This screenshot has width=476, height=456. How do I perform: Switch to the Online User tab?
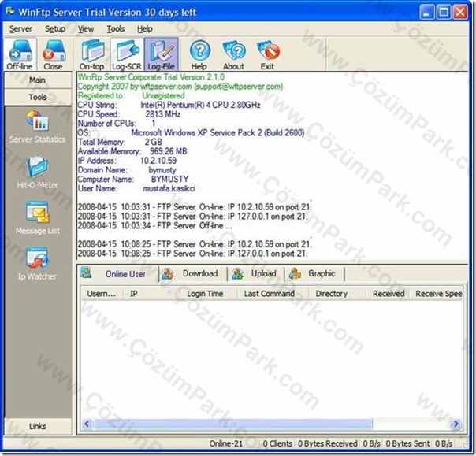pos(117,273)
